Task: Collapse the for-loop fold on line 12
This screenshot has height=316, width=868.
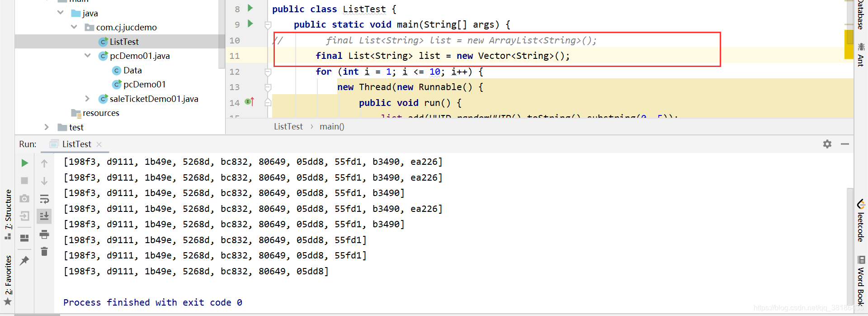Action: pyautogui.click(x=268, y=72)
